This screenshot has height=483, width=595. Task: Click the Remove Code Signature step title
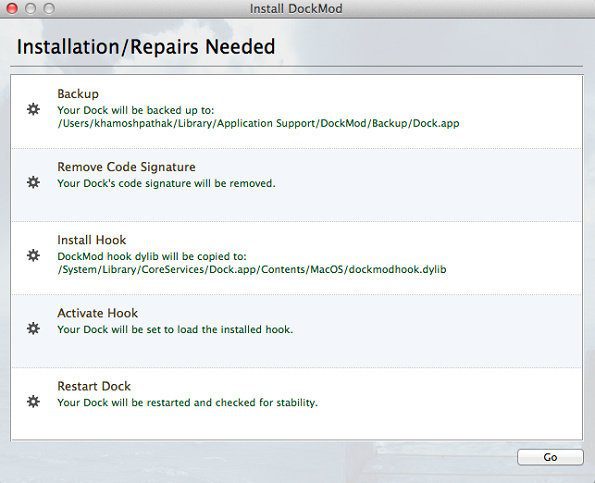[x=126, y=167]
